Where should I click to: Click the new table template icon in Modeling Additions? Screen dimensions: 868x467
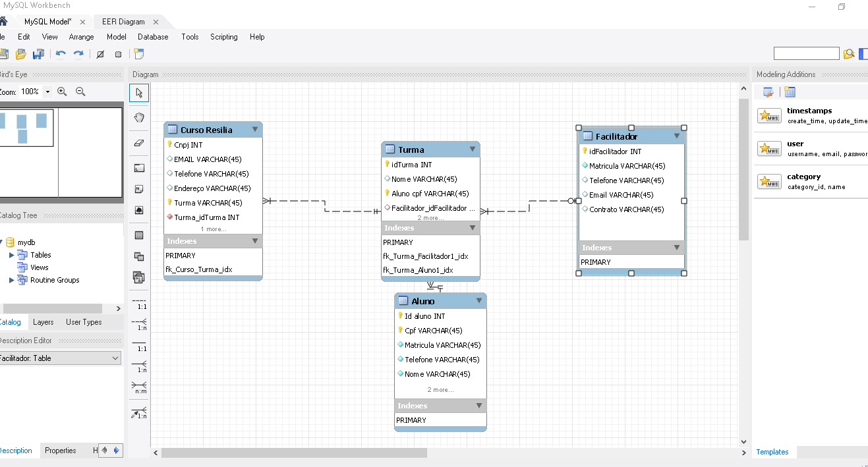pos(790,92)
